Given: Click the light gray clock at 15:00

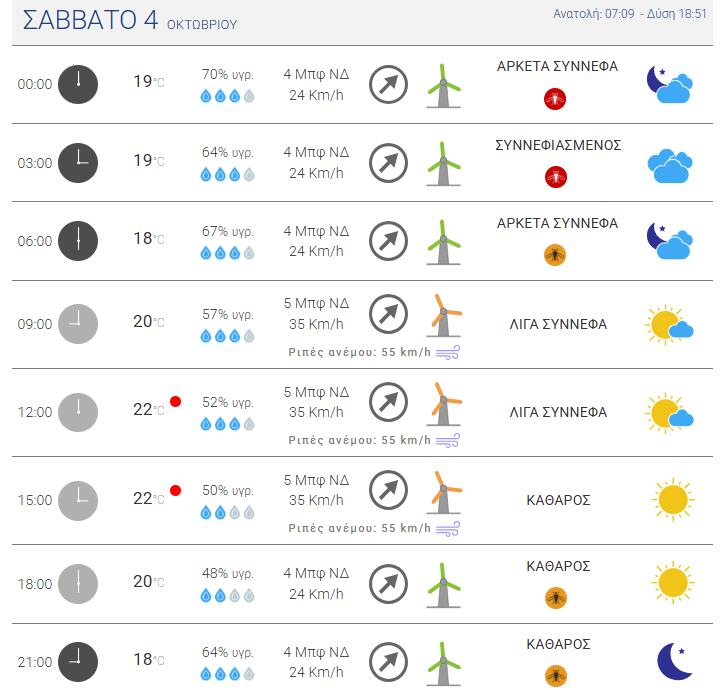Looking at the screenshot, I should tap(78, 499).
